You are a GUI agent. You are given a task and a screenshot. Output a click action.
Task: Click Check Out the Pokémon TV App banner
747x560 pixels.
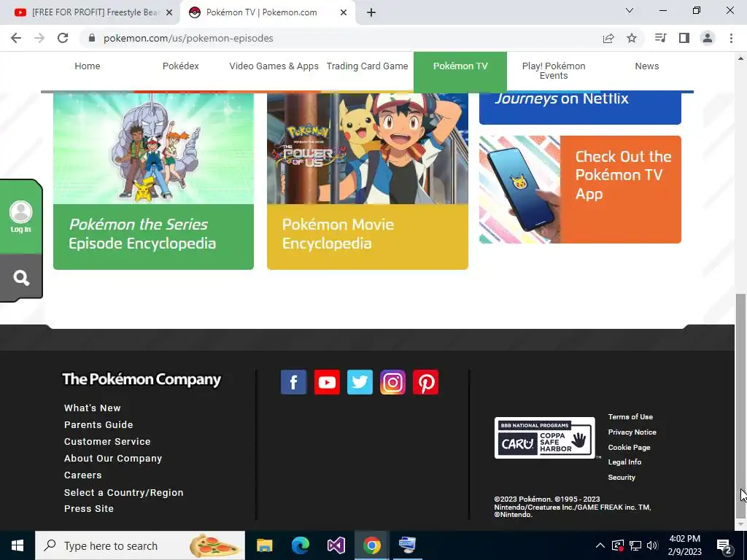coord(580,190)
